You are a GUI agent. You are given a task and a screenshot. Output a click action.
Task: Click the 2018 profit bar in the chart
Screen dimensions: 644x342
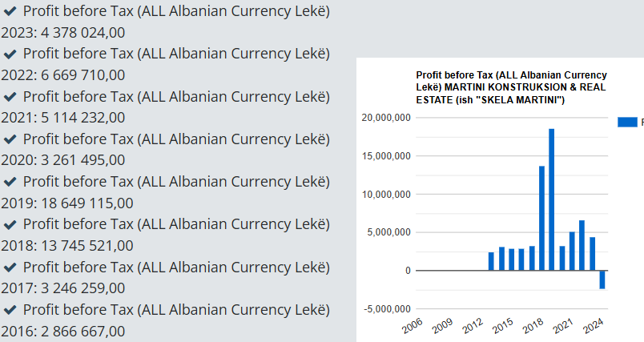coord(542,218)
